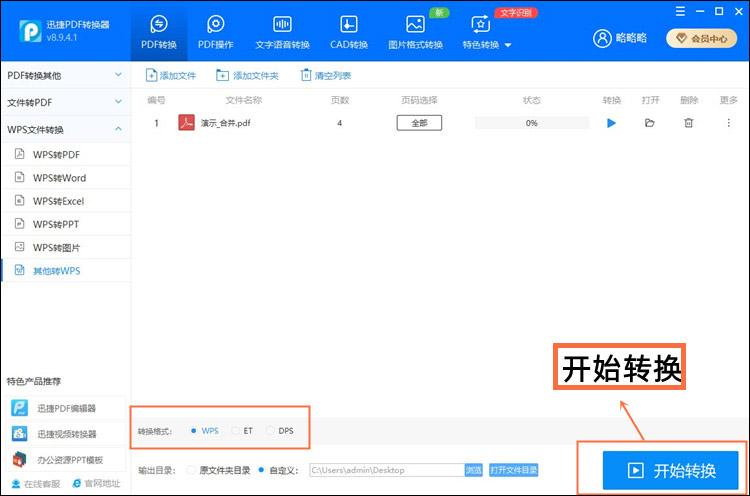Select WPS转PPT option
This screenshot has height=496, width=750.
pyautogui.click(x=66, y=224)
